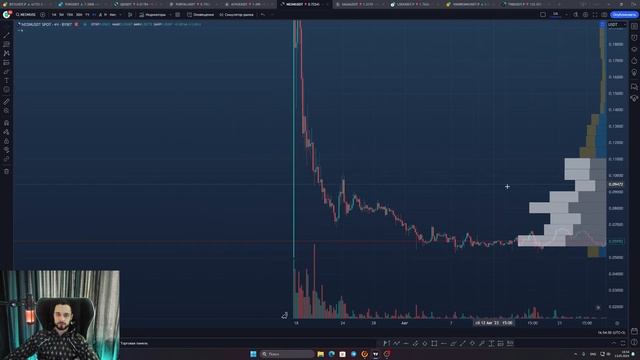Open the USDT currency dropdown on price scale
This screenshot has width=640, height=360.
click(617, 25)
